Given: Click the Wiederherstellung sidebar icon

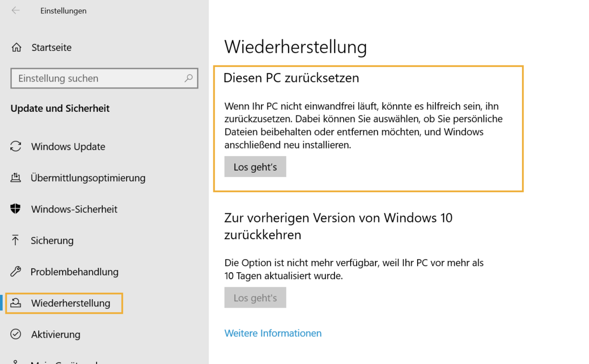Looking at the screenshot, I should [x=16, y=303].
